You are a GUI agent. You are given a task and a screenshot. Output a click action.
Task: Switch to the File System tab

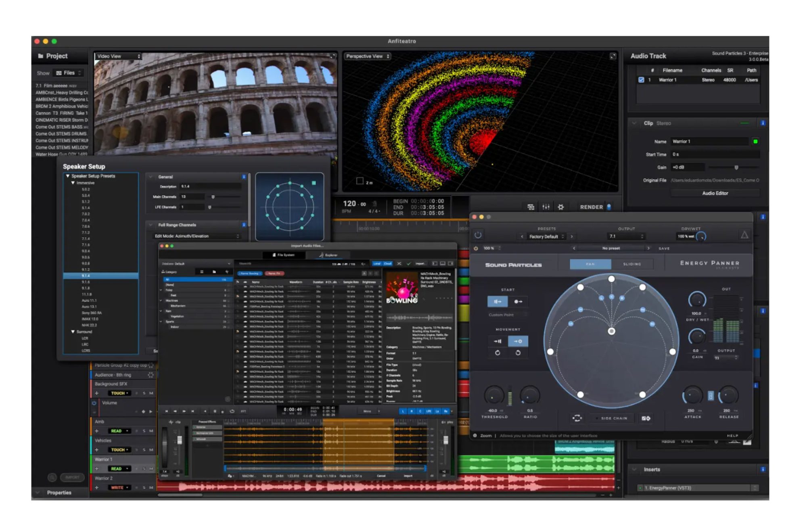(284, 255)
